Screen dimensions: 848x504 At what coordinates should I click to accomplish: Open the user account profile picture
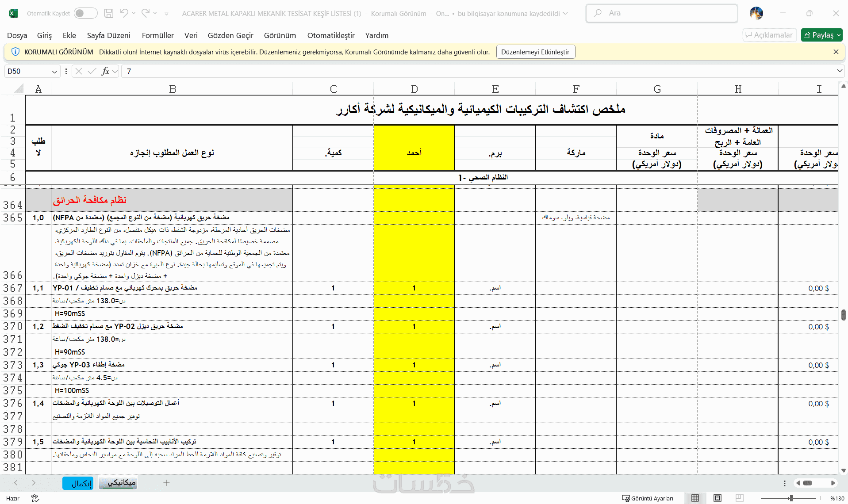[x=756, y=13]
